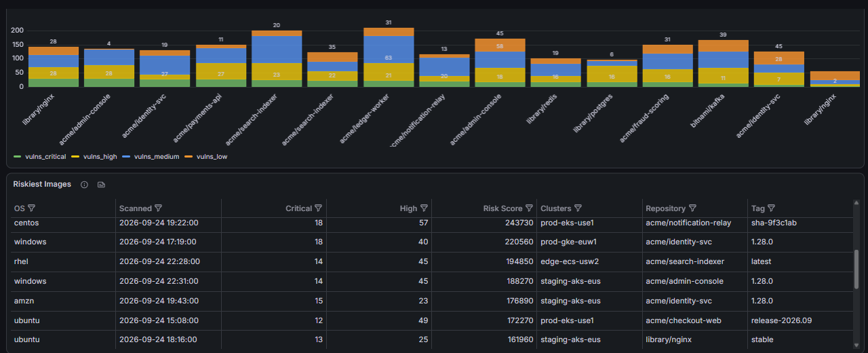This screenshot has width=868, height=353.
Task: Select the release-2026.09 tag cell
Action: 800,320
